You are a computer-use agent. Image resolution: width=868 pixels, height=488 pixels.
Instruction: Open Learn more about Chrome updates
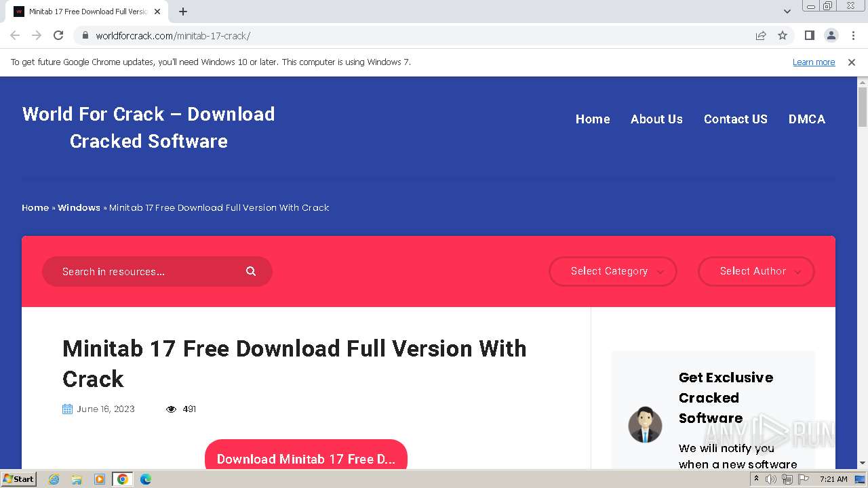coord(814,62)
